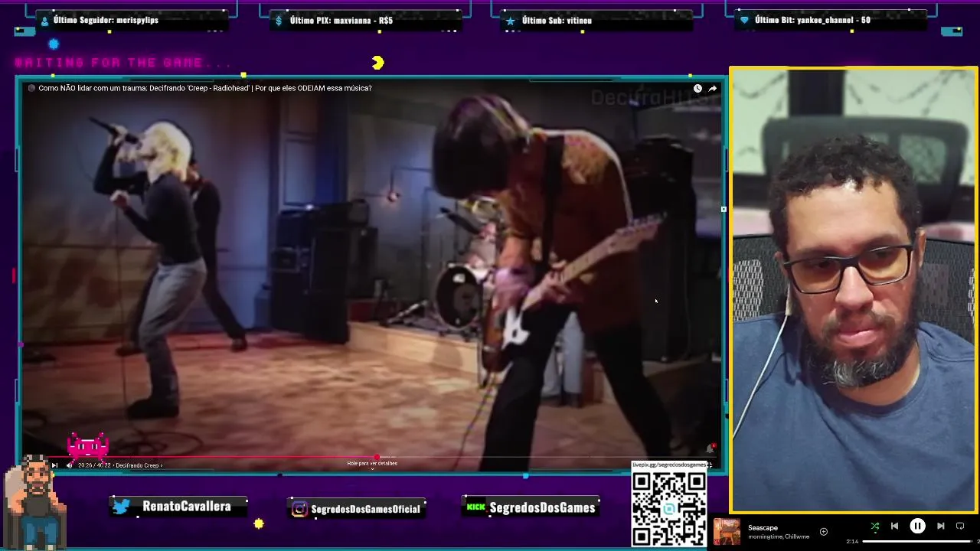
Task: Click 'Role para ver detalhes' text
Action: [x=372, y=463]
